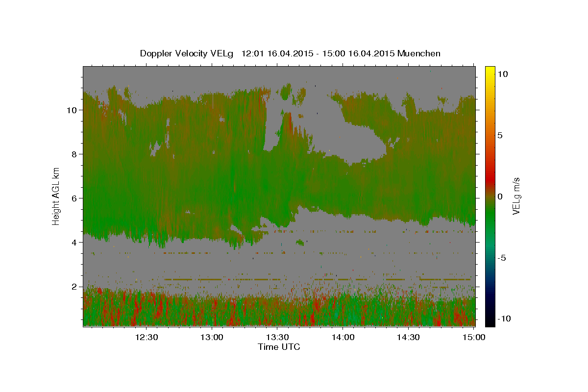The image size is (588, 392).
Task: Pick the yellow top of the colorbar
Action: coord(490,71)
